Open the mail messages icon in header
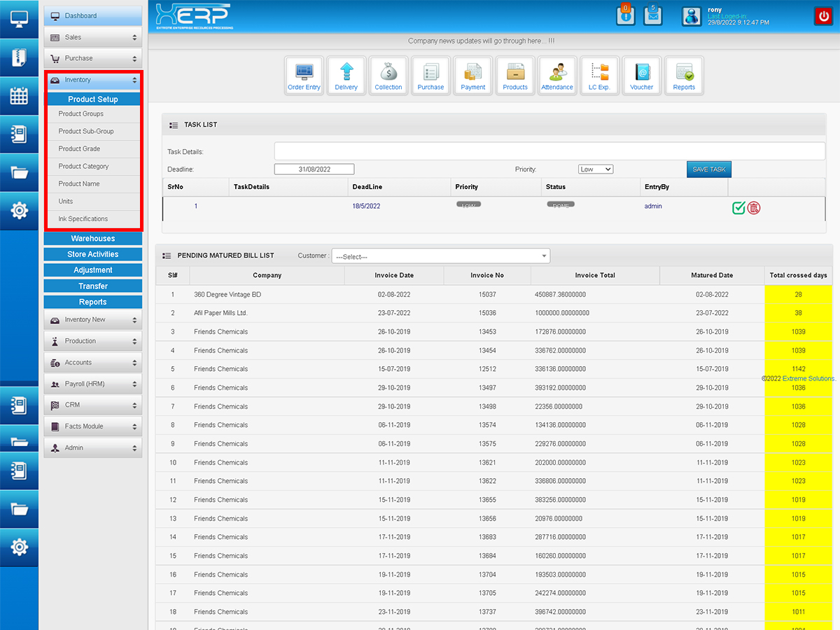This screenshot has width=840, height=630. (652, 15)
